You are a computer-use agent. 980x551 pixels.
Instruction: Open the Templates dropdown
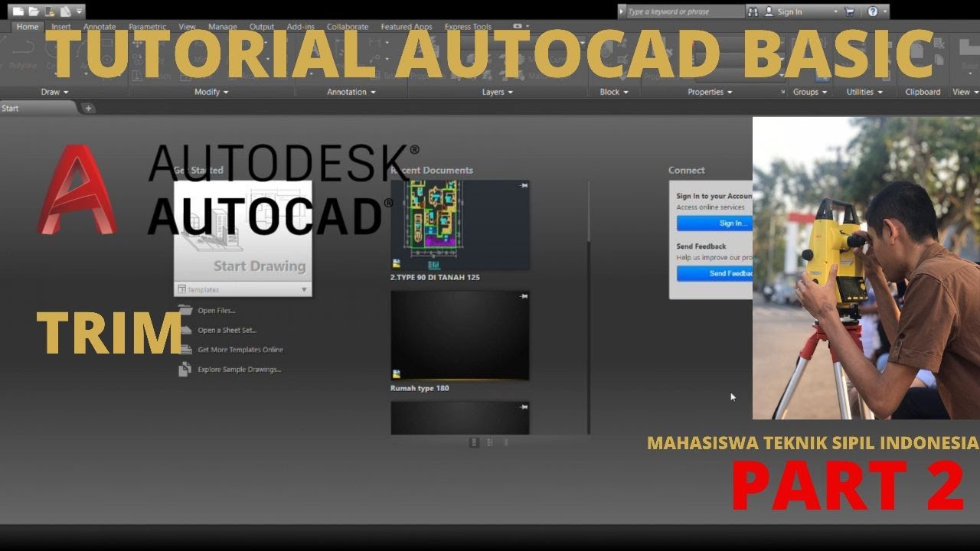[x=243, y=289]
